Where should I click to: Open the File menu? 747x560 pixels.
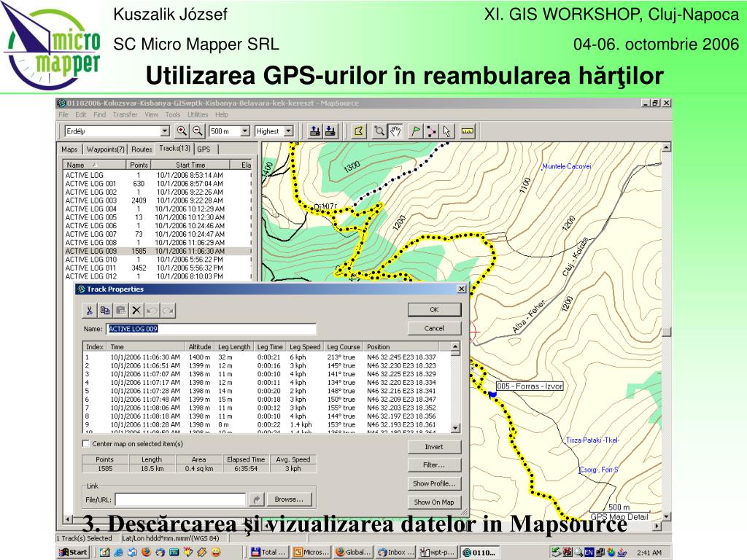(x=63, y=114)
